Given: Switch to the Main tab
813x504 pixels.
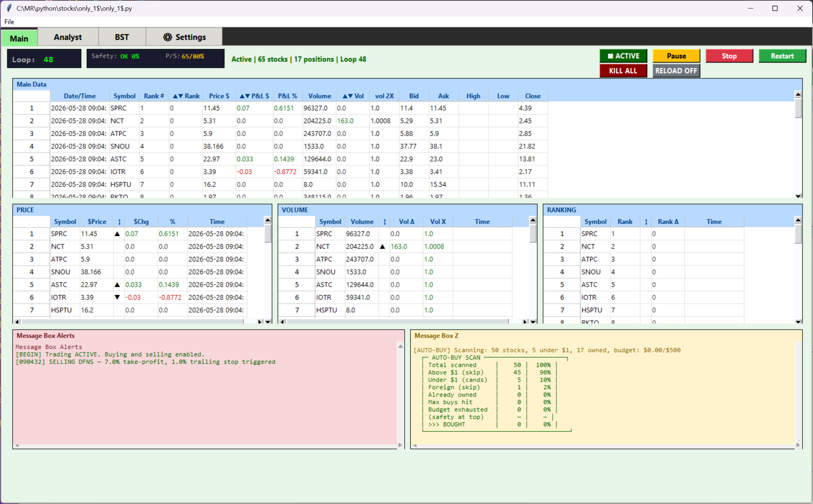Looking at the screenshot, I should point(19,38).
